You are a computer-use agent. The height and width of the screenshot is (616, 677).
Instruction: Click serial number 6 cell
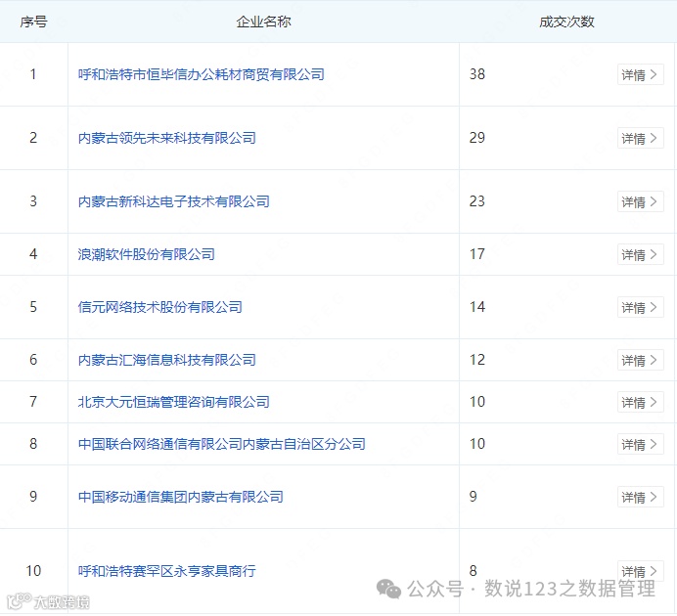pos(33,360)
